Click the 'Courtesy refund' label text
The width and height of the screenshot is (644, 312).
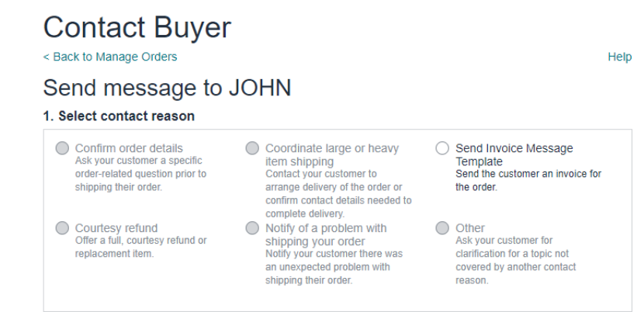point(116,227)
